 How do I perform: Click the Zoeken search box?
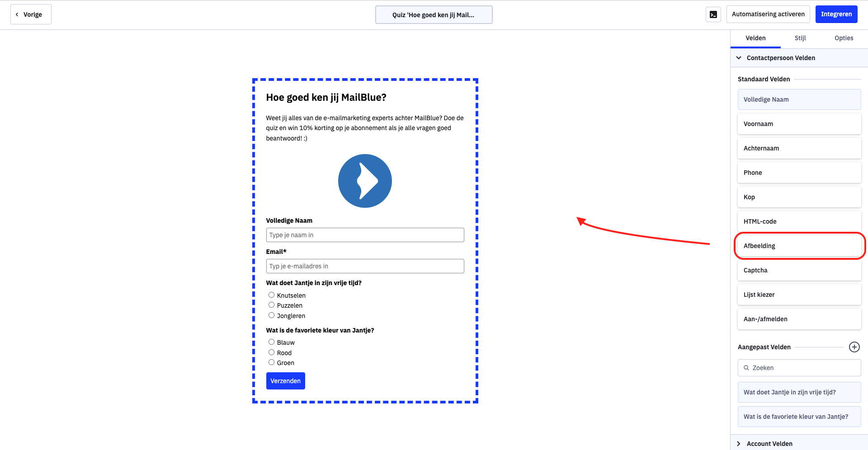tap(799, 368)
